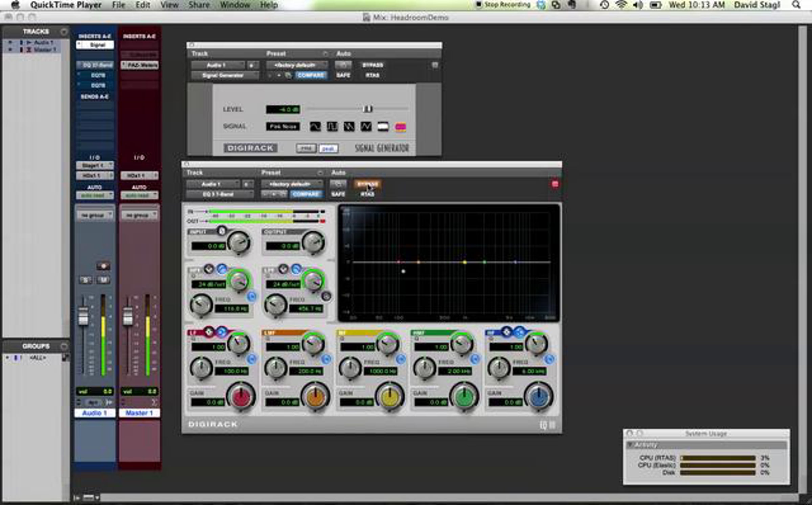Click the volume icon in the menu bar
The image size is (812, 505).
point(638,5)
